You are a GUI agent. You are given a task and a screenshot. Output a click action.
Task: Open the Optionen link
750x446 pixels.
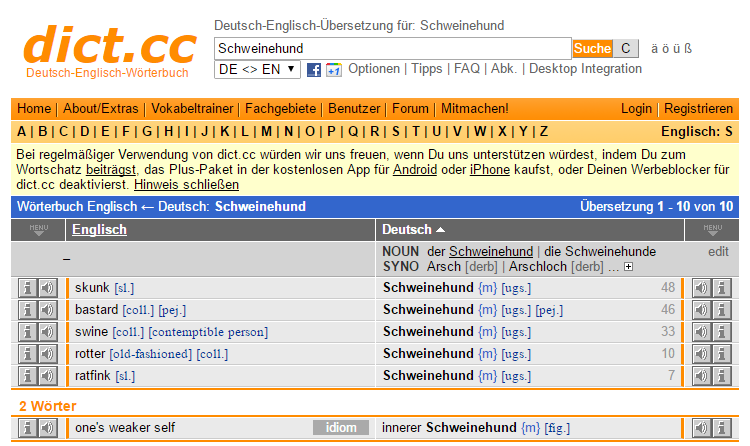coord(374,69)
